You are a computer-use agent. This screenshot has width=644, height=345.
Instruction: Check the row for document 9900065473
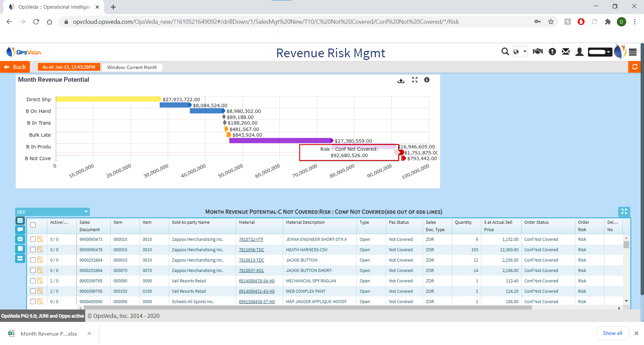(x=33, y=239)
